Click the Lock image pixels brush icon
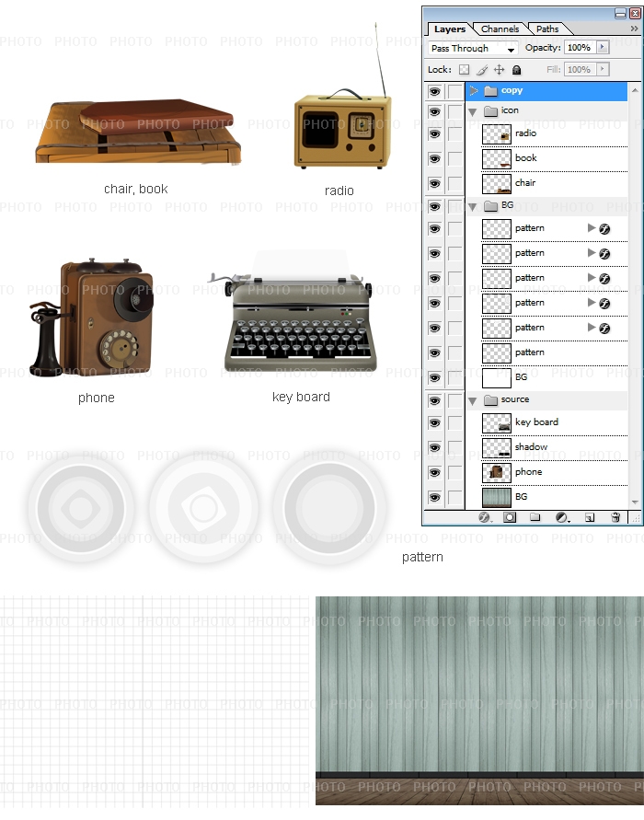 click(x=482, y=70)
